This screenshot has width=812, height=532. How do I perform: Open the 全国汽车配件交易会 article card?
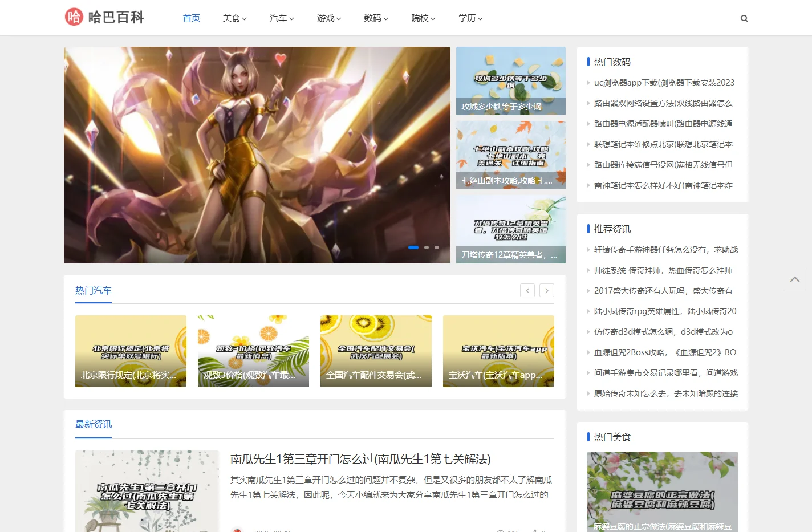coord(376,351)
